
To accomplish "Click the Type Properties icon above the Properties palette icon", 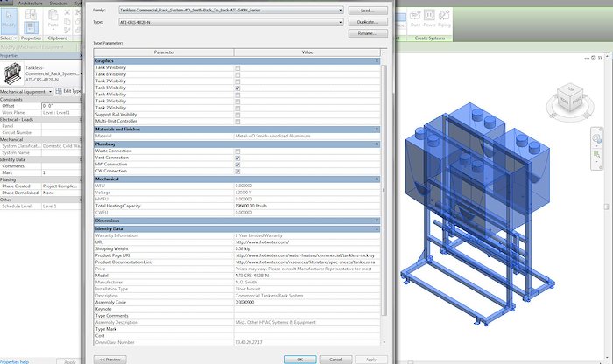I will point(31,15).
